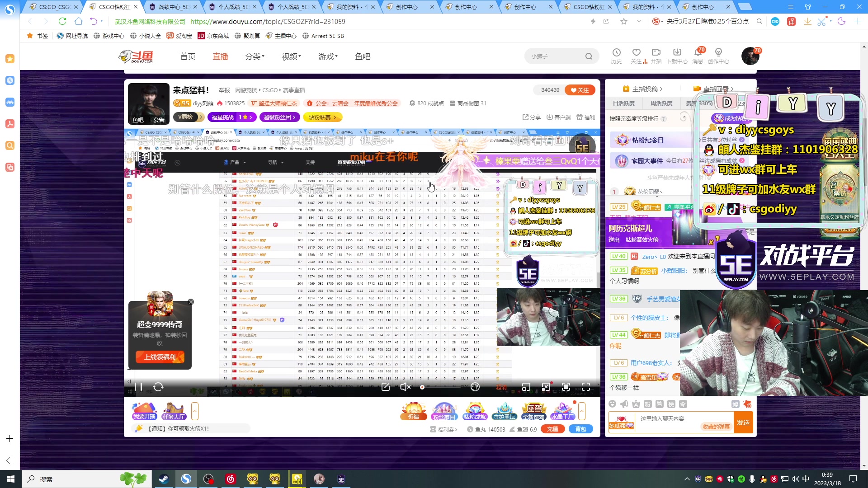Image resolution: width=868 pixels, height=488 pixels.
Task: Open 下载中心 download icon
Action: pos(677,56)
